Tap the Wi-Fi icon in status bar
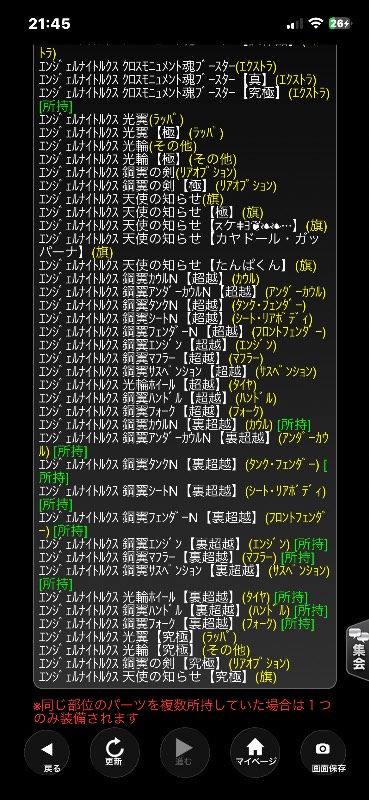The width and height of the screenshot is (369, 800). [316, 23]
